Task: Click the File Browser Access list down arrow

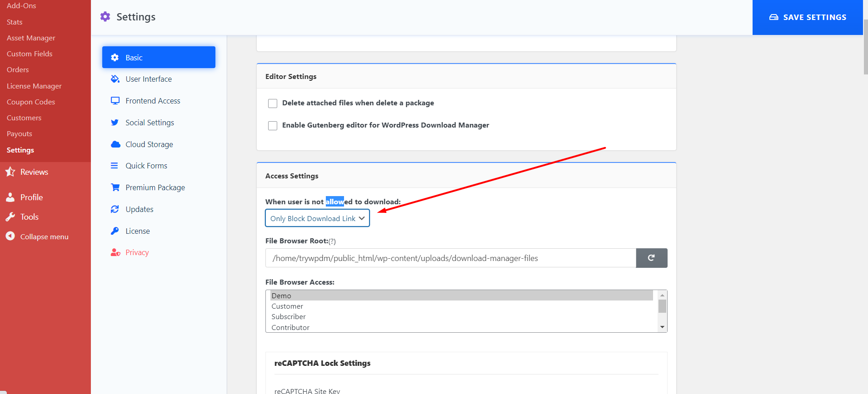Action: pos(662,327)
